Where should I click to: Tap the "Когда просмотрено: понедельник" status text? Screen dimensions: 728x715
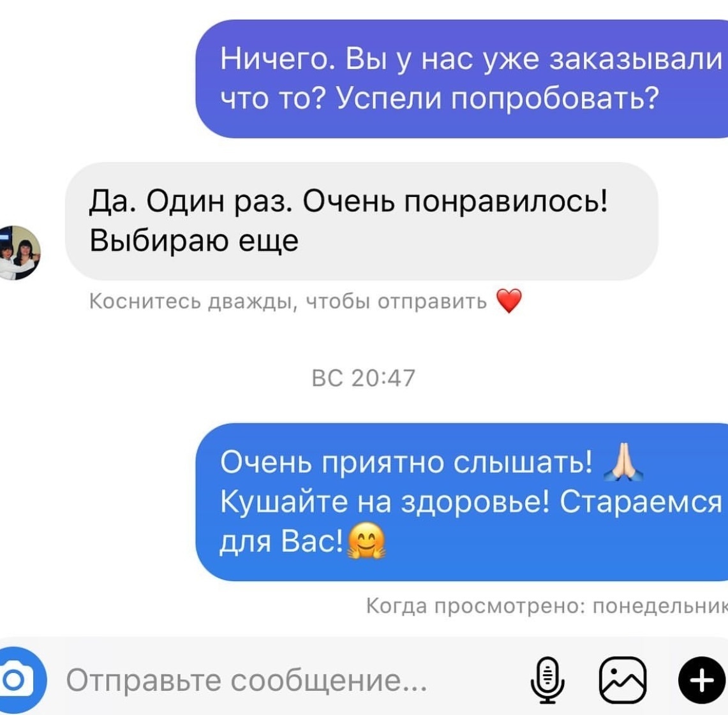547,606
